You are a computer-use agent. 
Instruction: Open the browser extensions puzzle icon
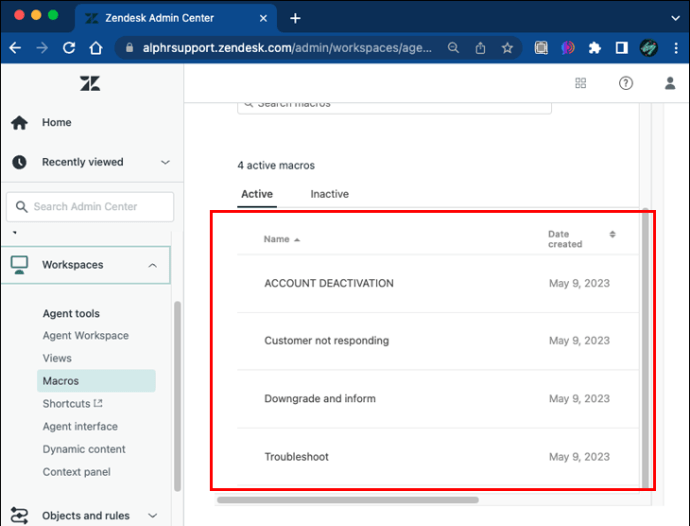(x=595, y=48)
